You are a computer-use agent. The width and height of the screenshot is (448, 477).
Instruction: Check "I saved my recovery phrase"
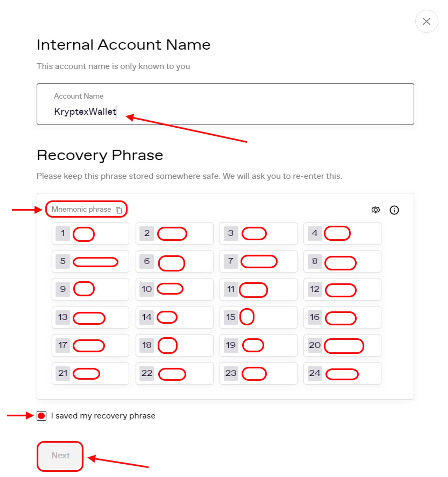(x=41, y=416)
